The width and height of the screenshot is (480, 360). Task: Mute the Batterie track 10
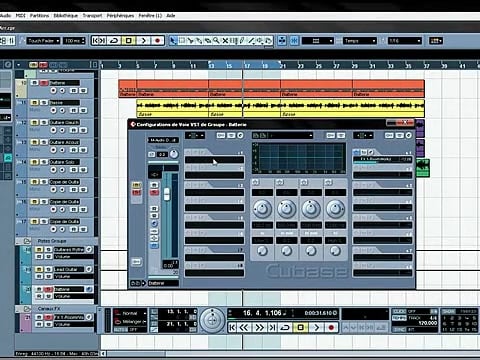point(35,83)
